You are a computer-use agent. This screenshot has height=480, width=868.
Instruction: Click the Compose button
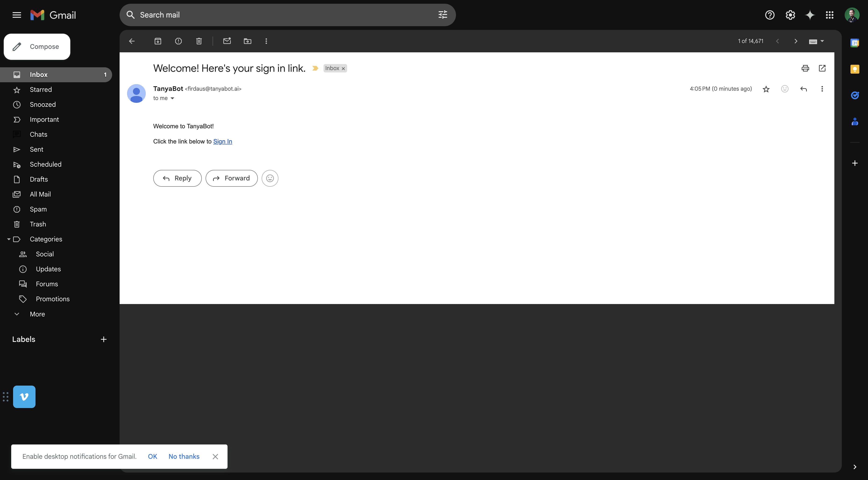click(37, 47)
